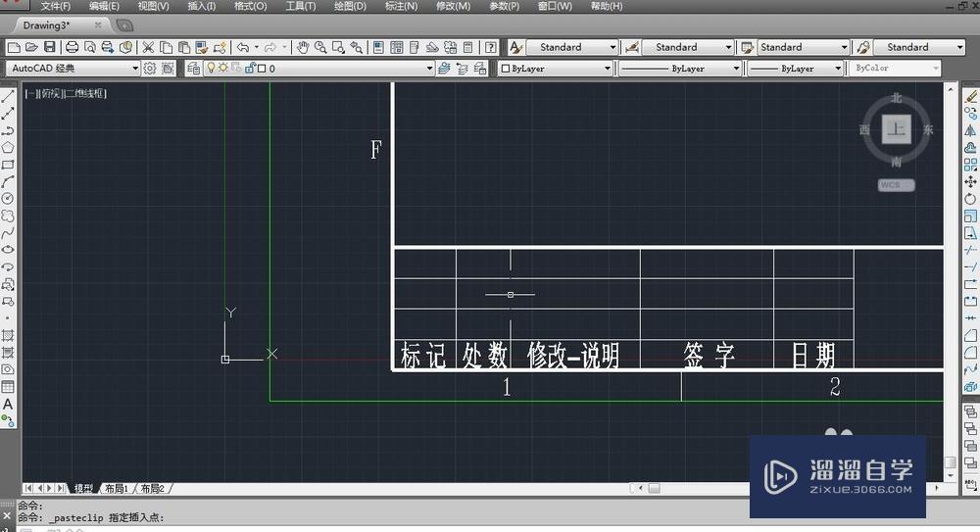Click the horizontal scrollbar thumb
The image size is (980, 532).
pyautogui.click(x=655, y=488)
